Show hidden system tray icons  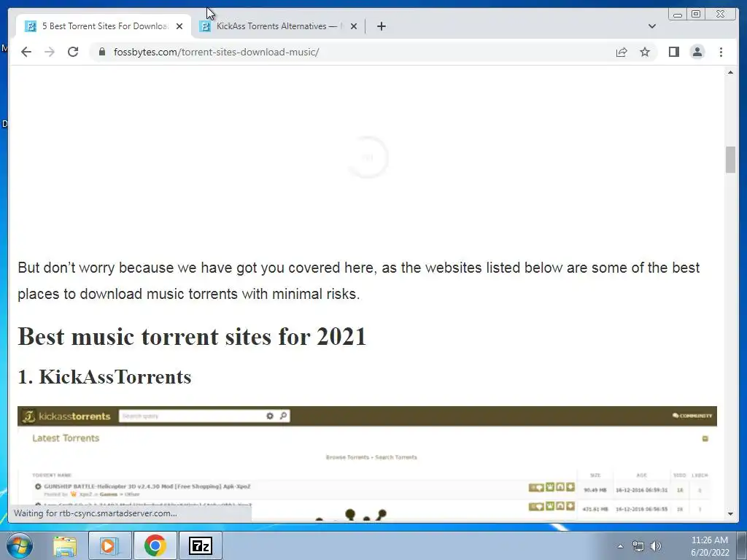[620, 546]
